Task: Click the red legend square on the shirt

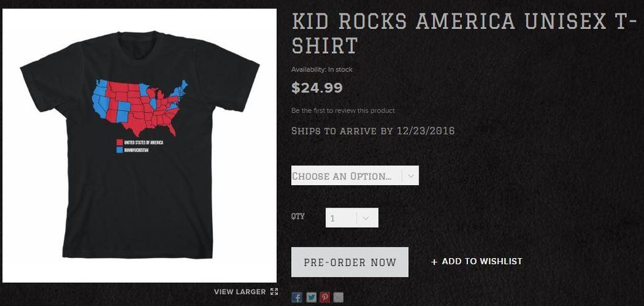Action: point(119,142)
